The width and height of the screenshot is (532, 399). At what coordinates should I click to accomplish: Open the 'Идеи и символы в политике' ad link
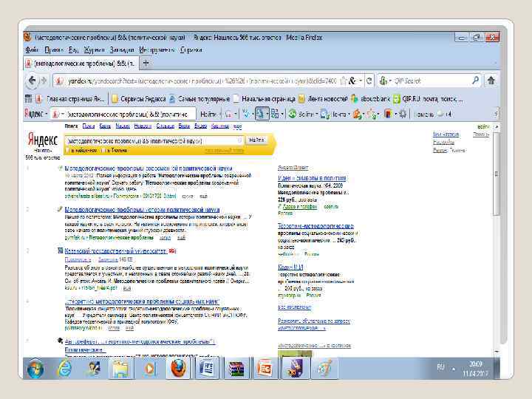[x=312, y=178]
